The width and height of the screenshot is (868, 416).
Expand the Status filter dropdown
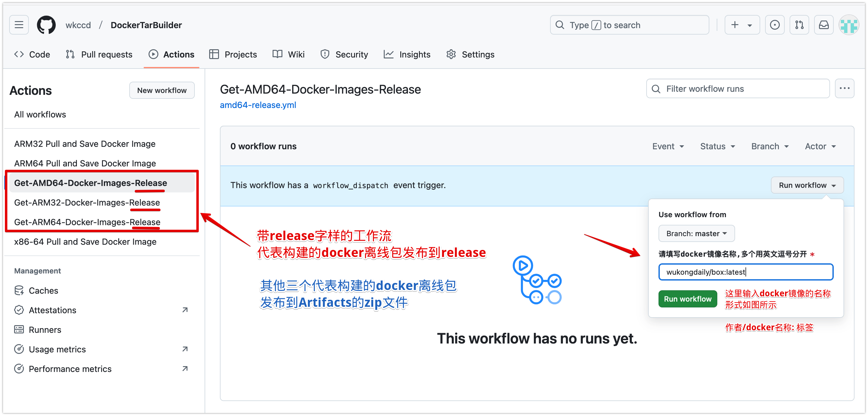pos(717,147)
